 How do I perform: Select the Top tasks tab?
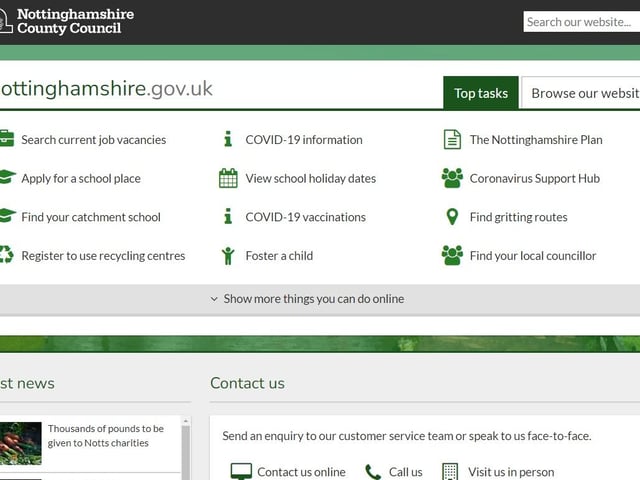[481, 93]
